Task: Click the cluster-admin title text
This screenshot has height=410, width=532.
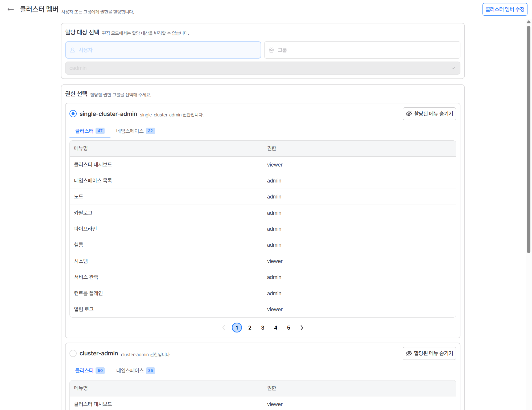Action: [99, 354]
